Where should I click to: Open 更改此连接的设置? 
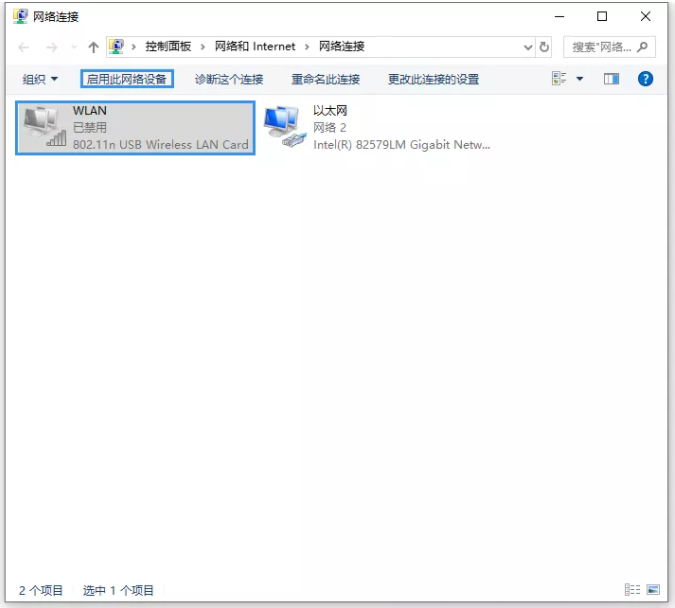click(433, 79)
